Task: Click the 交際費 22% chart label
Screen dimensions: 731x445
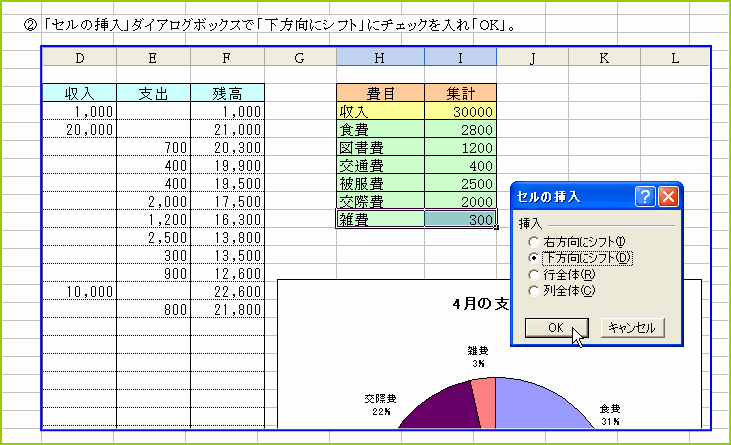Action: point(380,405)
